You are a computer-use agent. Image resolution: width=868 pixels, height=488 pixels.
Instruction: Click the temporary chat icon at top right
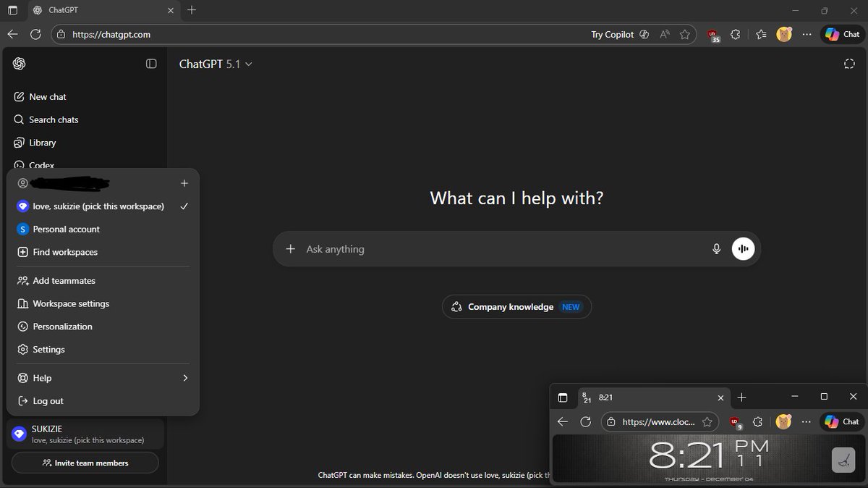tap(849, 64)
